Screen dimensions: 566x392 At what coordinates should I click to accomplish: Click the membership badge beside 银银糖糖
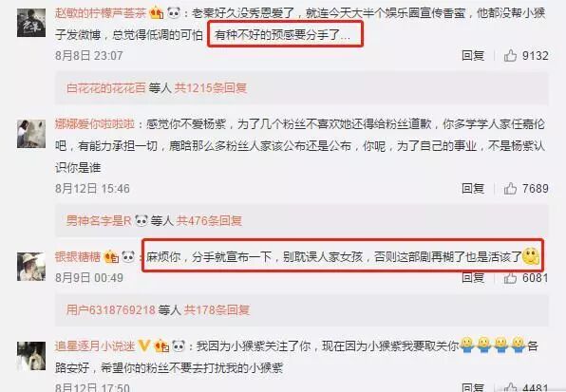tap(111, 257)
